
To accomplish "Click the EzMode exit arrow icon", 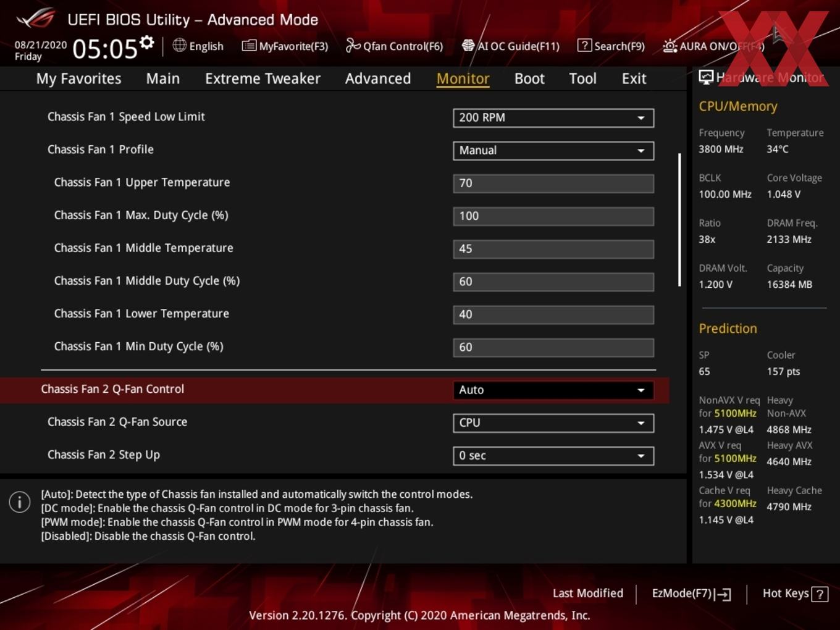I will click(723, 594).
